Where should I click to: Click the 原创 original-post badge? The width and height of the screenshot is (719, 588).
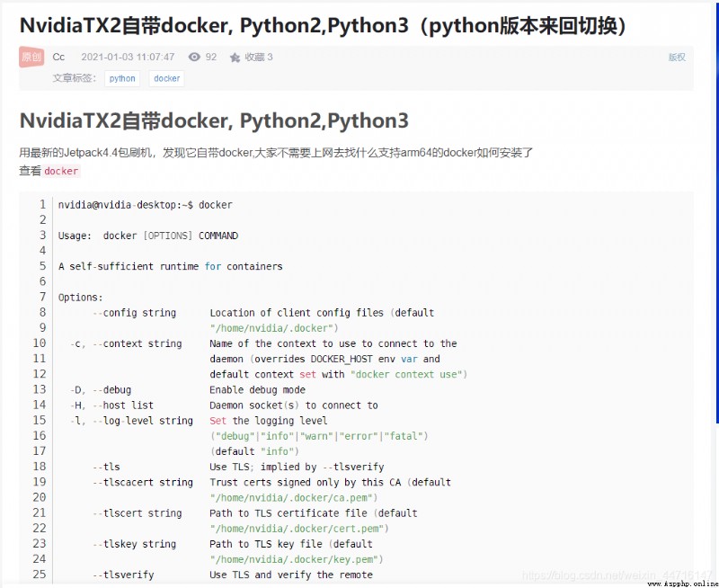coord(31,57)
